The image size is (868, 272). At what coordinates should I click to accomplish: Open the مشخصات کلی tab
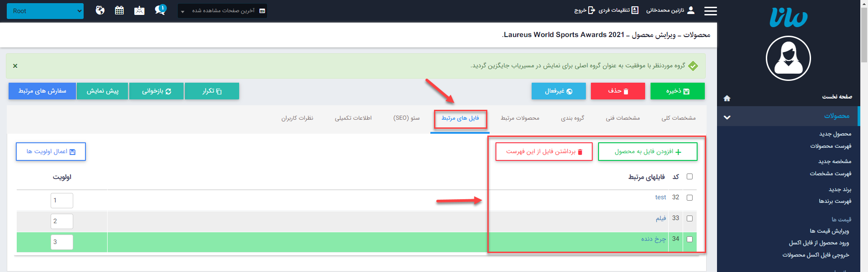(679, 118)
